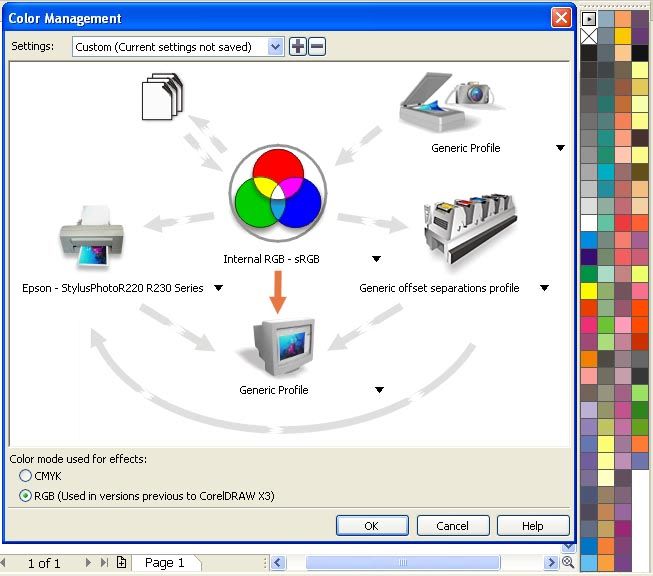Click the imported documents pages icon
Screen dimensions: 653x576
coord(162,97)
